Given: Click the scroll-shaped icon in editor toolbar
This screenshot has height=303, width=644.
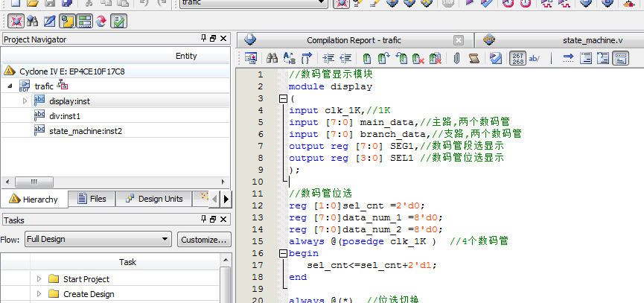Looking at the screenshot, I should [474, 58].
